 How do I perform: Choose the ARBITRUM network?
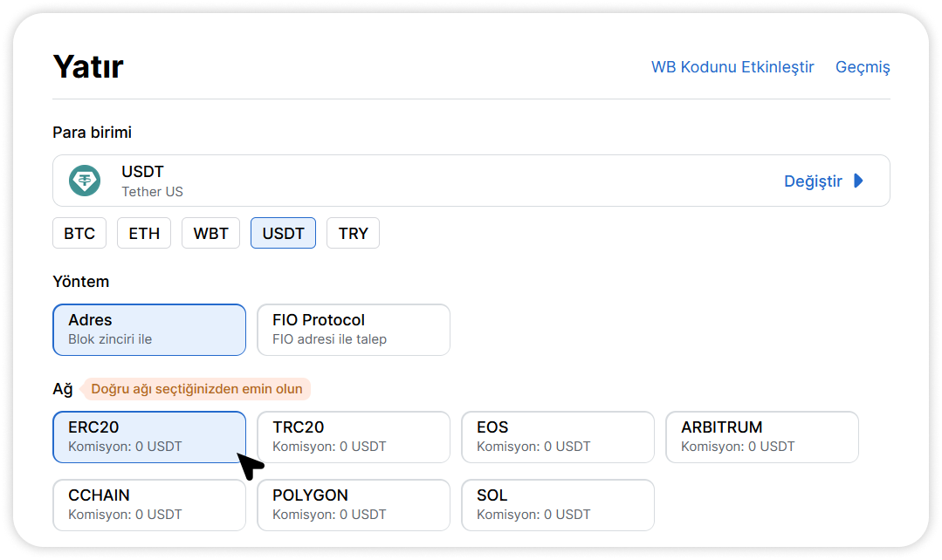[762, 436]
